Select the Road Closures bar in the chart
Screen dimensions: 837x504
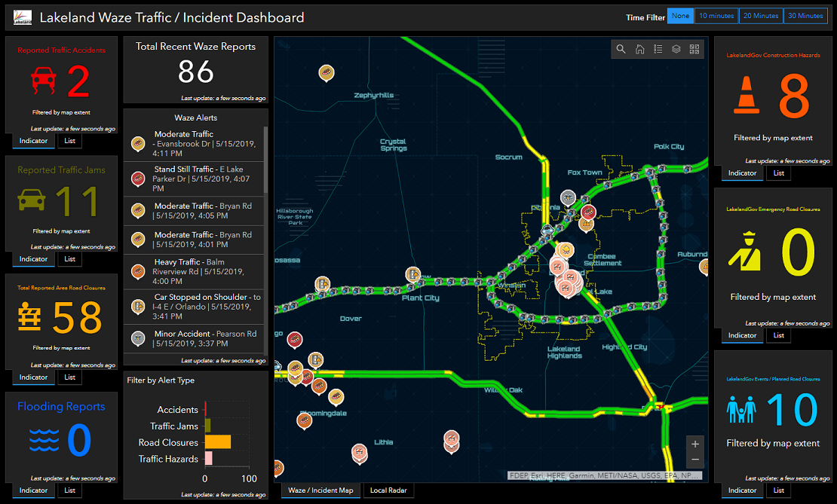point(216,442)
